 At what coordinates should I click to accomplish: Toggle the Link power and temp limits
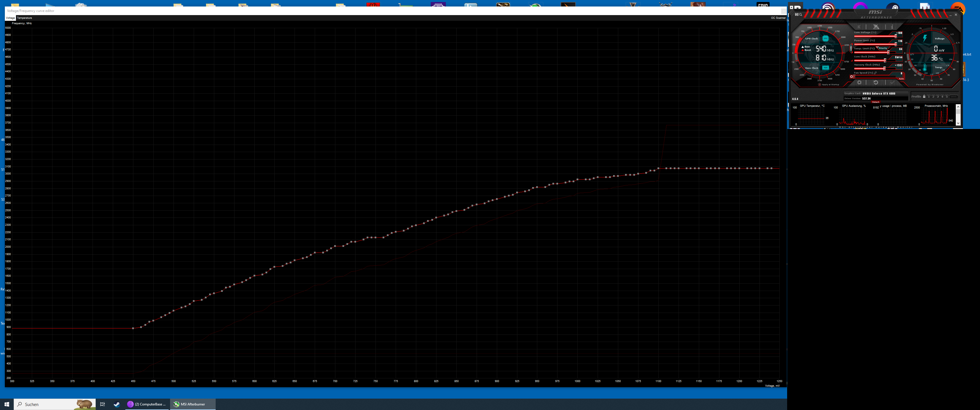851,48
